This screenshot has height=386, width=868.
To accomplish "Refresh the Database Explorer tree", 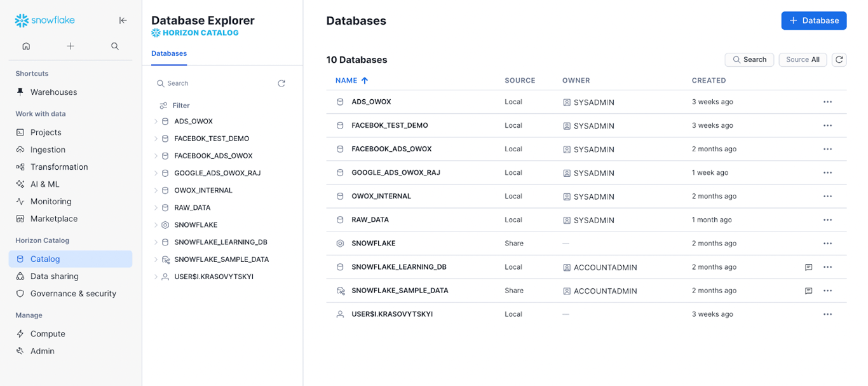I will (281, 83).
